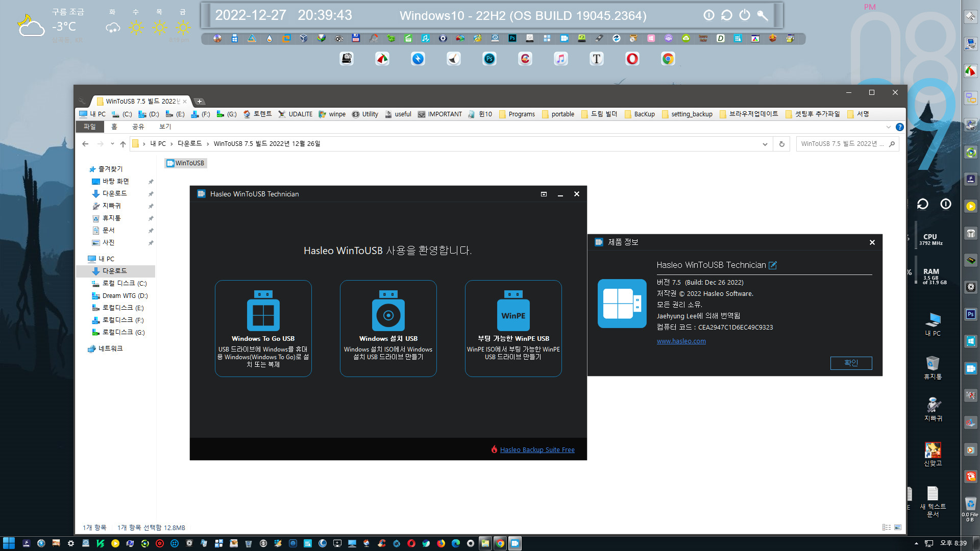Select Dream WTG (D:) in navigation pane
The height and width of the screenshot is (551, 980).
pyautogui.click(x=120, y=296)
